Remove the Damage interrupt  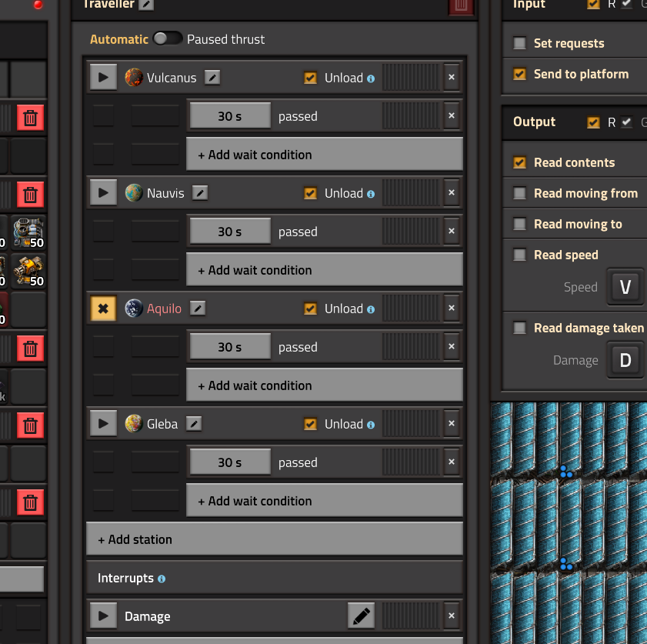tap(452, 616)
